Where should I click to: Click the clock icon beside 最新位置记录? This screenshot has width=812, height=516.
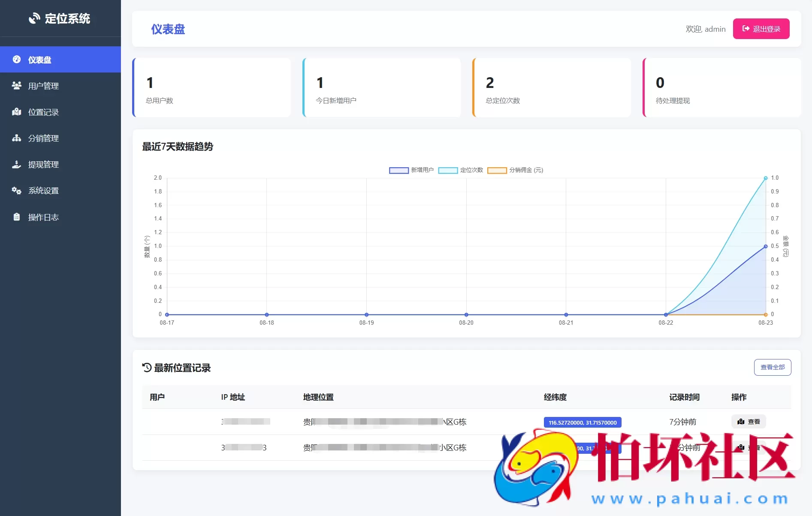[x=146, y=368]
